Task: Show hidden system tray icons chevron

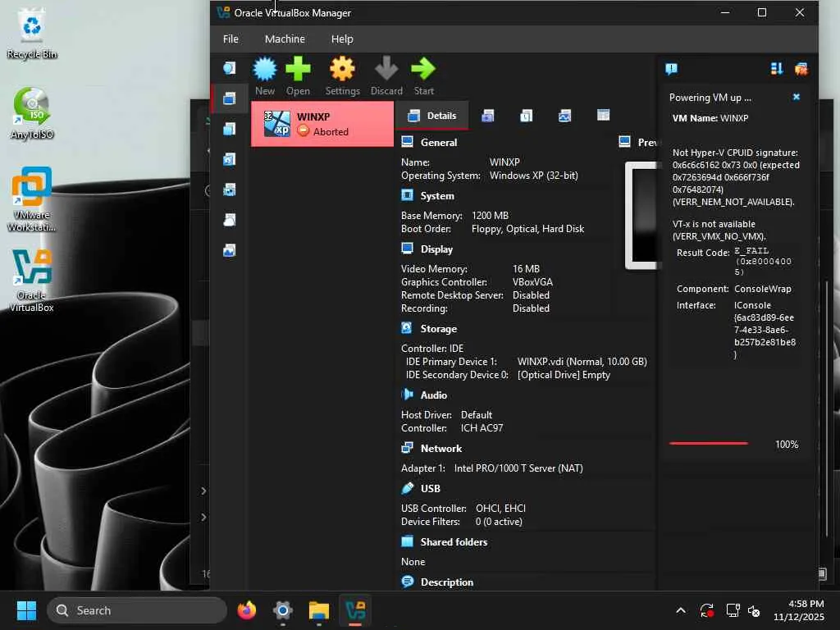Action: pos(680,610)
